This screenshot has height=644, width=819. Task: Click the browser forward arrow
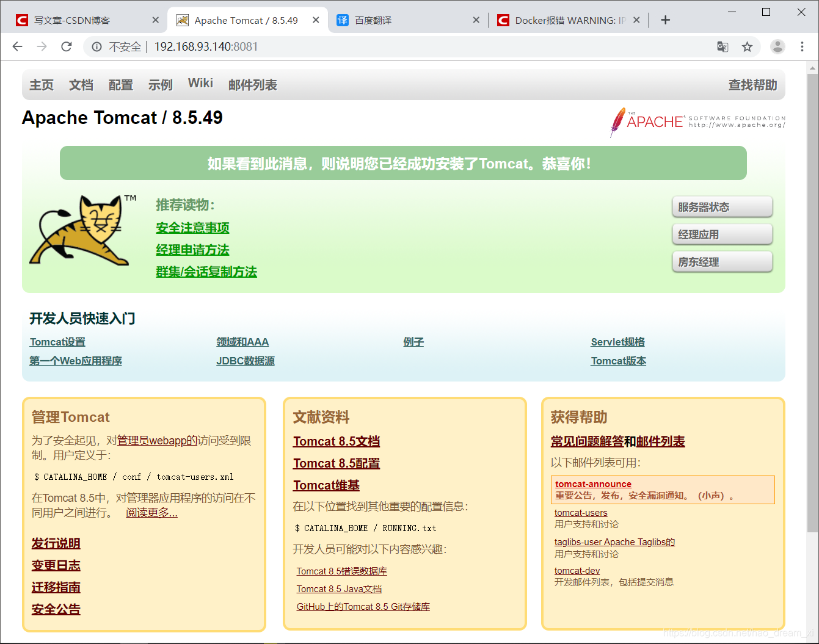click(x=42, y=46)
